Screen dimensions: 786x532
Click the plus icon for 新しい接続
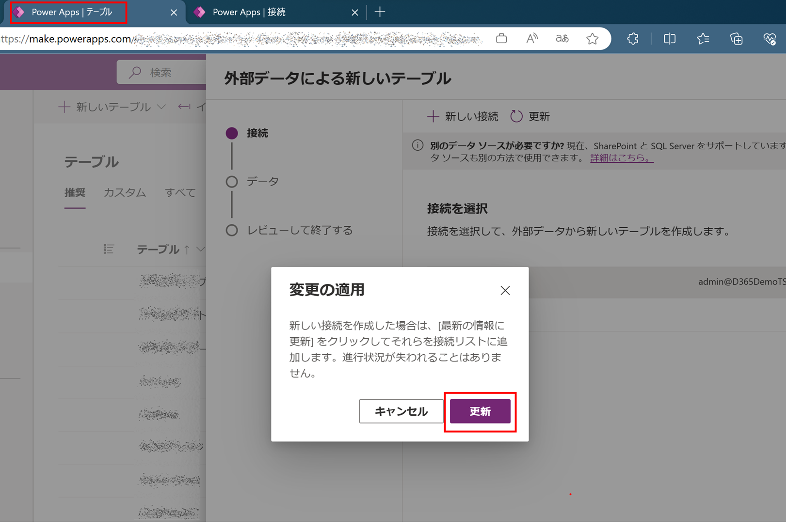(433, 116)
